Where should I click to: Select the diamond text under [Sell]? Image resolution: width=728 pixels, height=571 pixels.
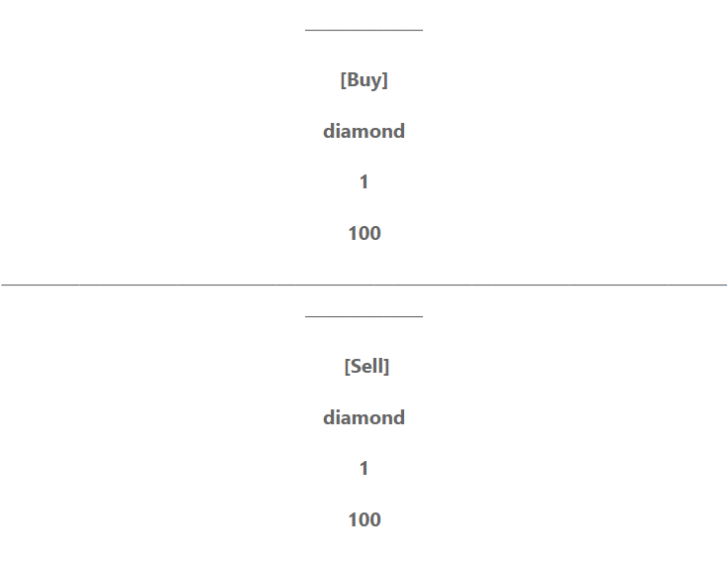(364, 417)
